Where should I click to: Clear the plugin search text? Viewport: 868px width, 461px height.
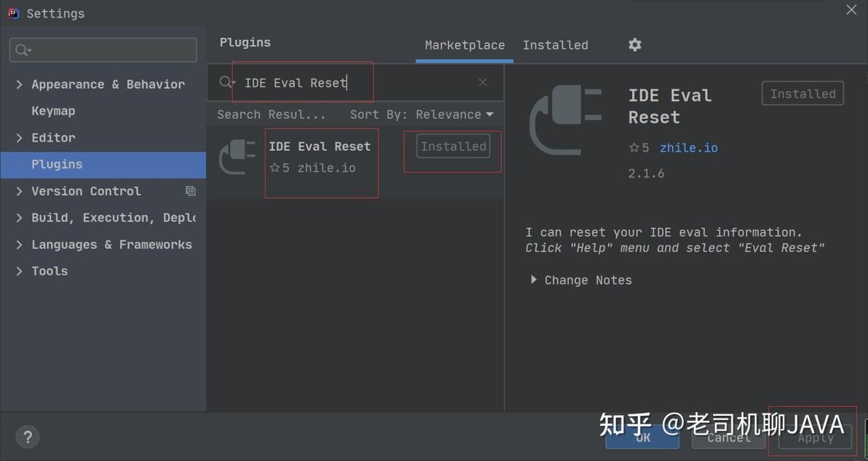point(483,82)
